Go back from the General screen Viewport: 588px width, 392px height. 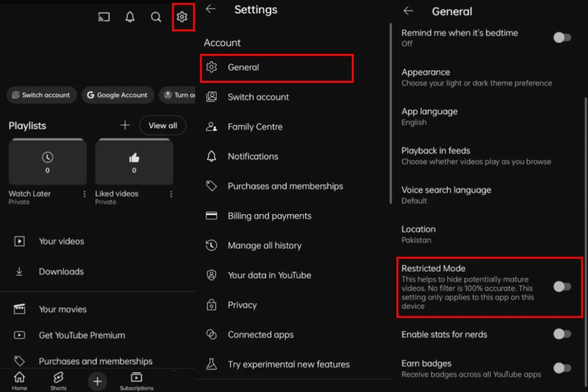point(408,11)
